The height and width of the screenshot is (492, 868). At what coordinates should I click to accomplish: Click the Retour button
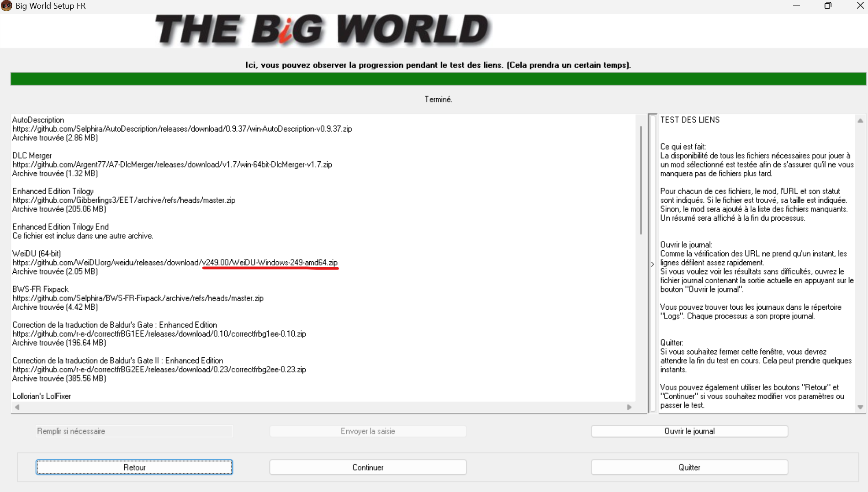pyautogui.click(x=134, y=467)
